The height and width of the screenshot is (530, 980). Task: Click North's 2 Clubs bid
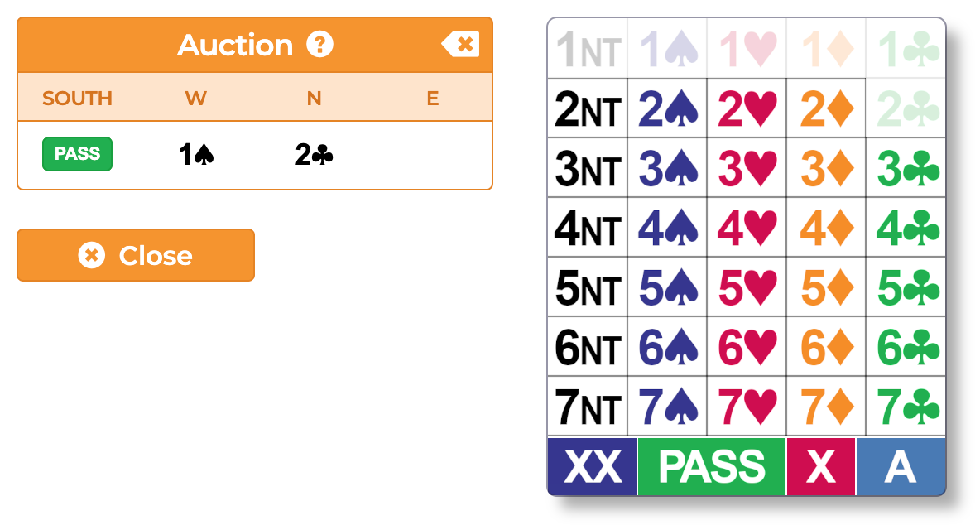[x=314, y=155]
